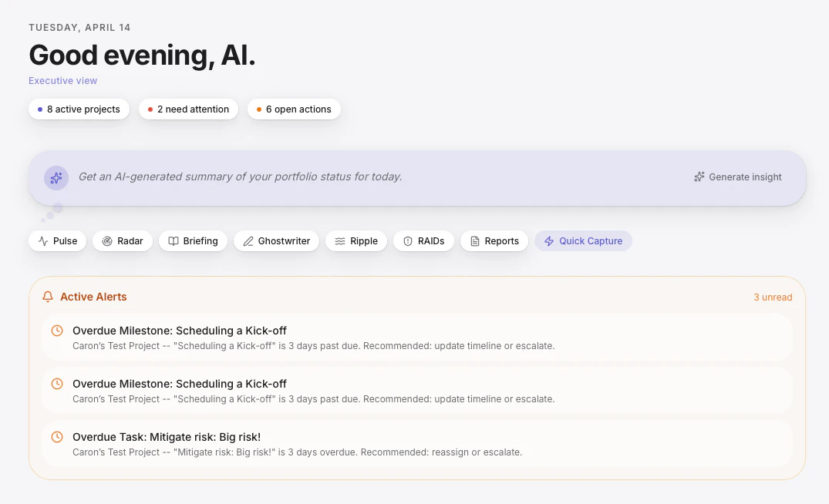This screenshot has width=829, height=504.
Task: Open the first 'Overdue Milestone: Scheduling a Kick-off' alert
Action: (x=416, y=338)
